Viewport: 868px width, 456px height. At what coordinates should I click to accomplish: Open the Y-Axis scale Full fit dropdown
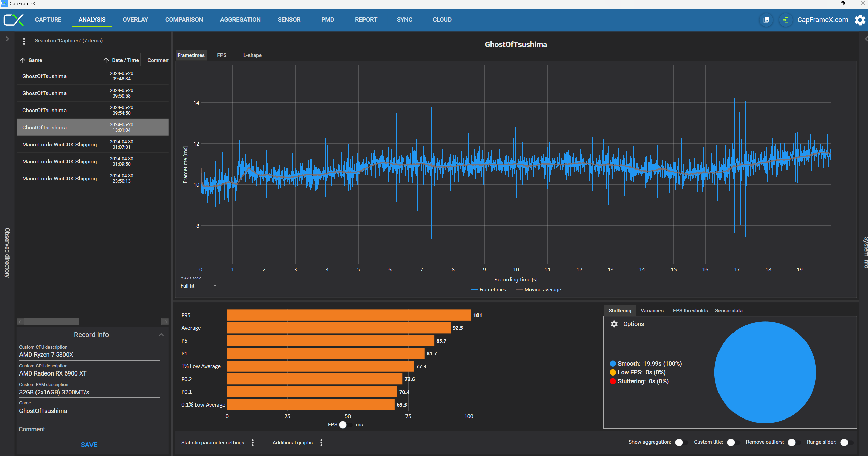point(198,286)
